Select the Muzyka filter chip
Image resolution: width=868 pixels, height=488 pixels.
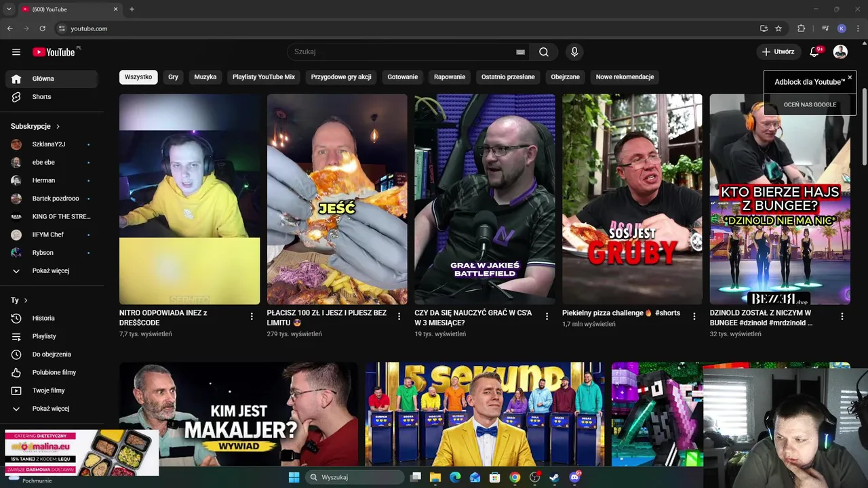(x=205, y=77)
